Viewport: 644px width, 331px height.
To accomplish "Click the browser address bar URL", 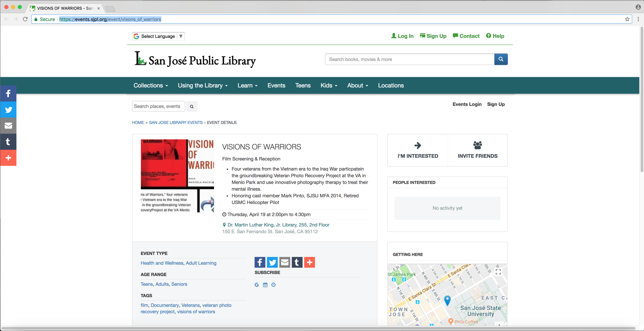I will tap(110, 19).
